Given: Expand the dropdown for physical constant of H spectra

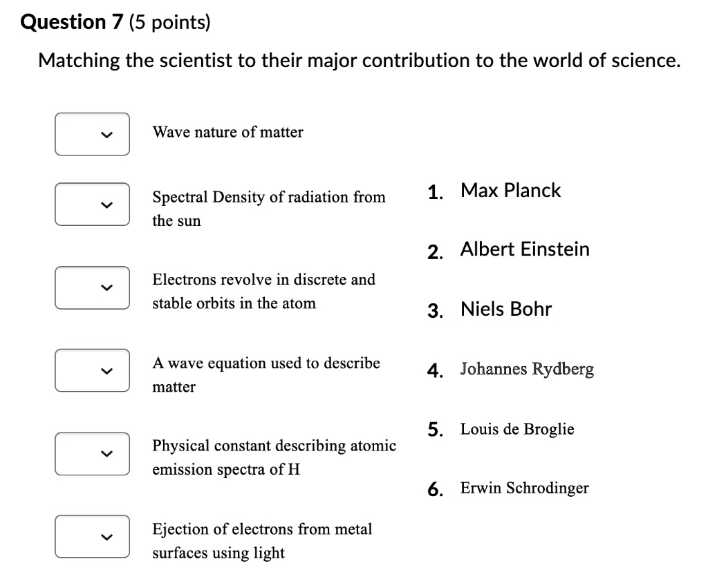Looking at the screenshot, I should click(x=92, y=454).
